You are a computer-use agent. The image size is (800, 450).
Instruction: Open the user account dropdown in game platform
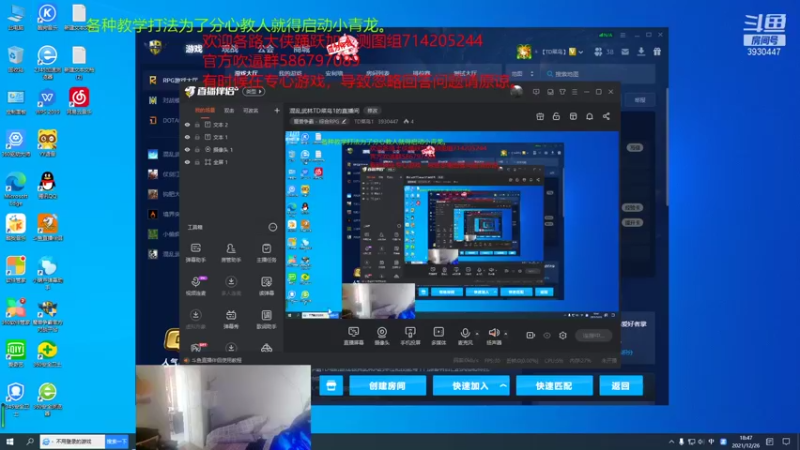[581, 52]
